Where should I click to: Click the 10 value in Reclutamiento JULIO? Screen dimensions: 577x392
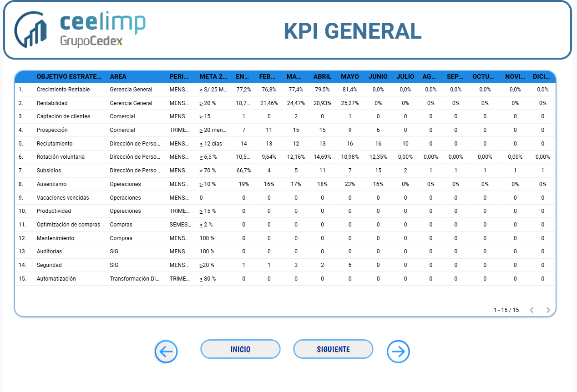coord(405,144)
